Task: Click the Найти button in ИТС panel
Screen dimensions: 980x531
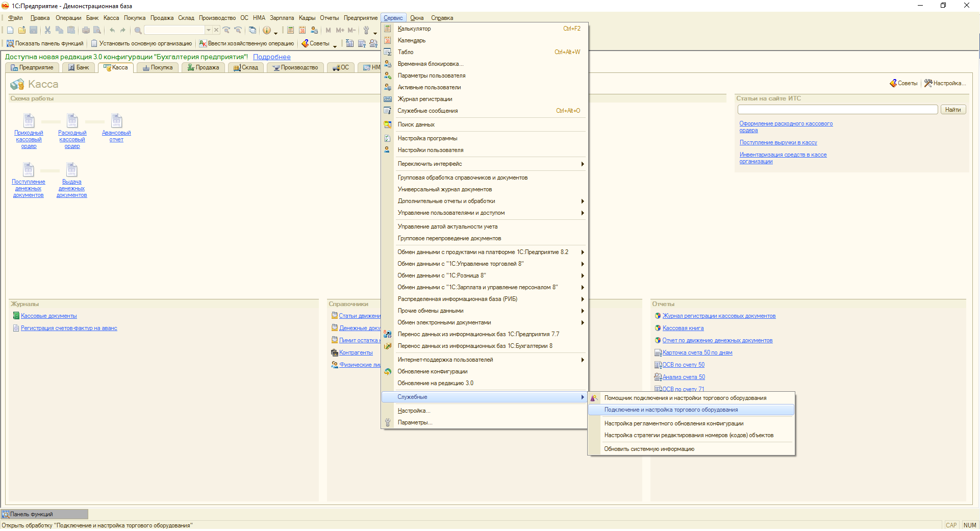Action: pyautogui.click(x=953, y=110)
